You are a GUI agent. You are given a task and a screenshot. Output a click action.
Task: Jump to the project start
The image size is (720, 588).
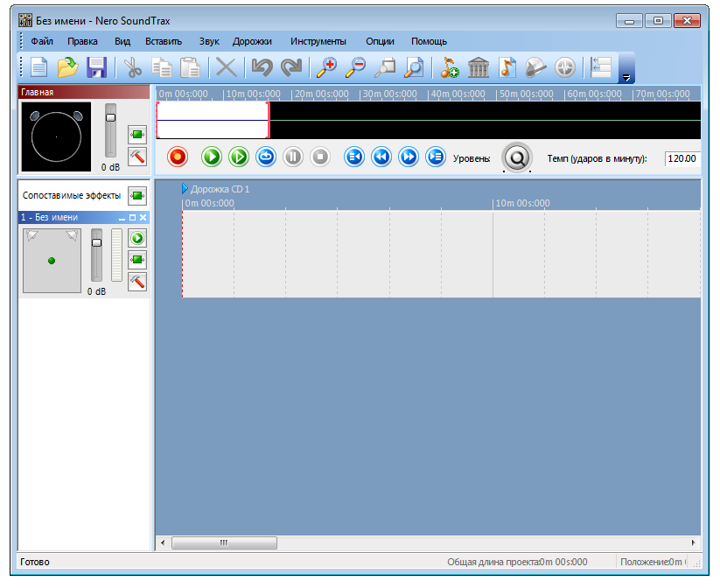(354, 157)
